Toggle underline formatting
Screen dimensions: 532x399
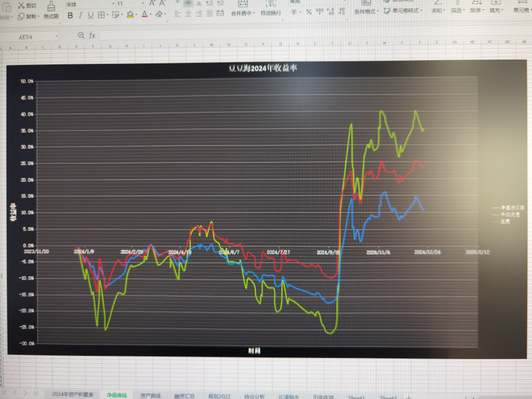tap(90, 15)
